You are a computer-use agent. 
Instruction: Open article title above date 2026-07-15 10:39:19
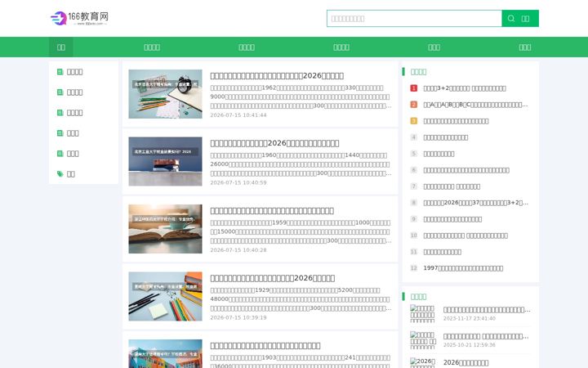pyautogui.click(x=272, y=278)
